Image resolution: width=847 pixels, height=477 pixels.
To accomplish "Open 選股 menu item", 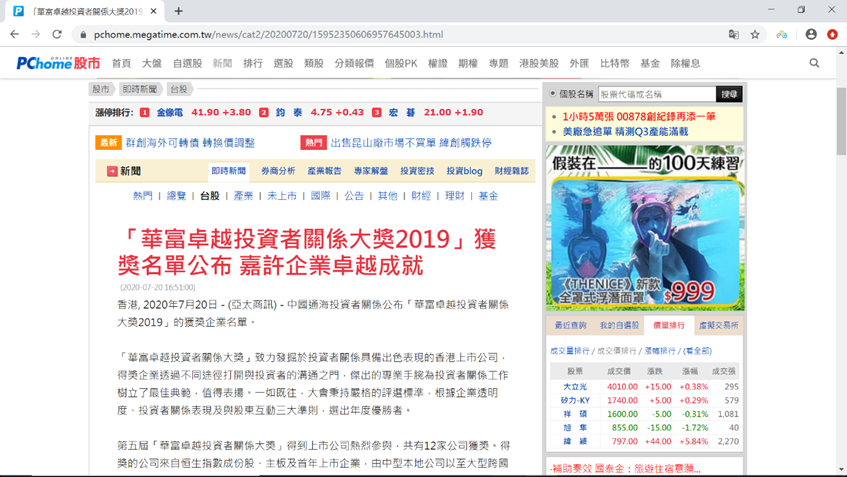I will point(283,63).
